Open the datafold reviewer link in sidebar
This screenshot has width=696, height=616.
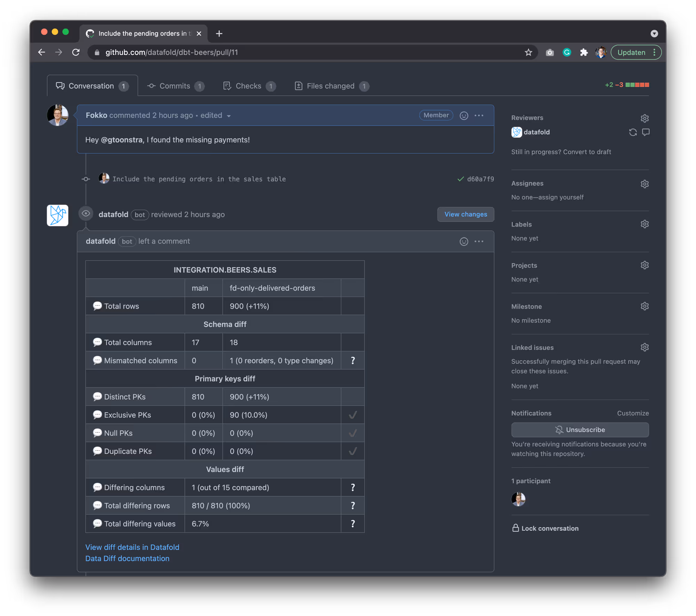[x=536, y=132]
